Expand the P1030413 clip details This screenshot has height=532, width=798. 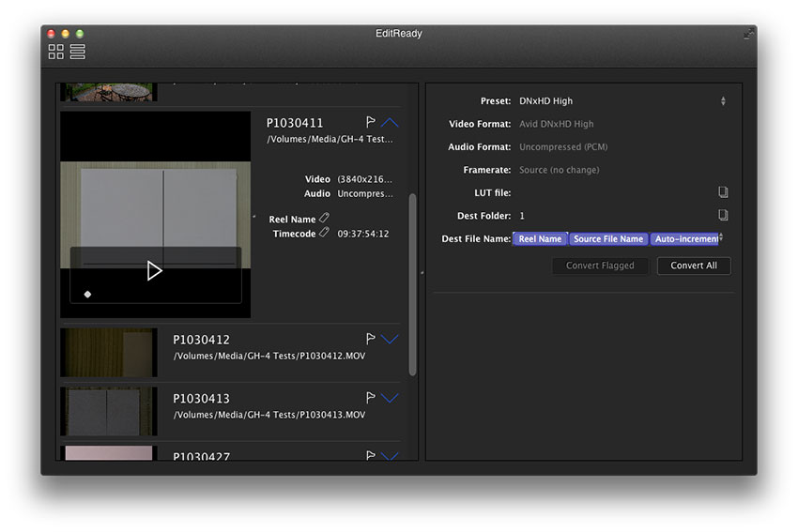(x=391, y=398)
